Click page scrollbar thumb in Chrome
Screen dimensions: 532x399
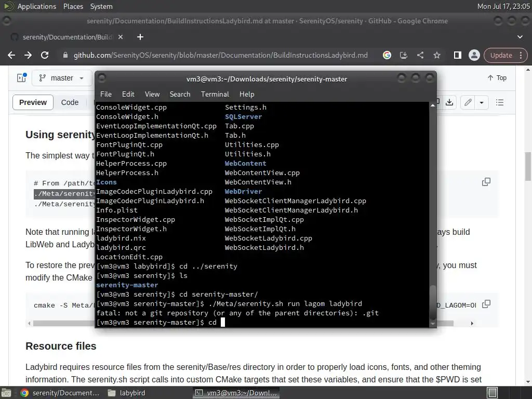pos(528,166)
